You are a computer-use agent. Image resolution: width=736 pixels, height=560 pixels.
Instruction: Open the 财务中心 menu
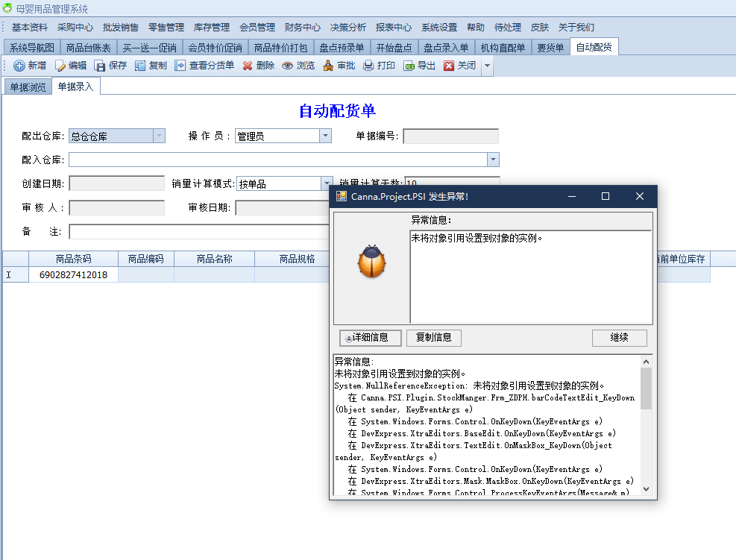pyautogui.click(x=303, y=28)
